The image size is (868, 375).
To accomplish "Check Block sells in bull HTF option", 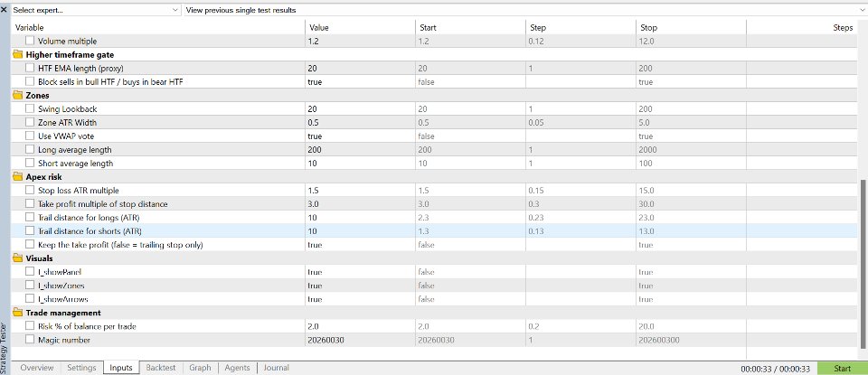I will coord(30,82).
